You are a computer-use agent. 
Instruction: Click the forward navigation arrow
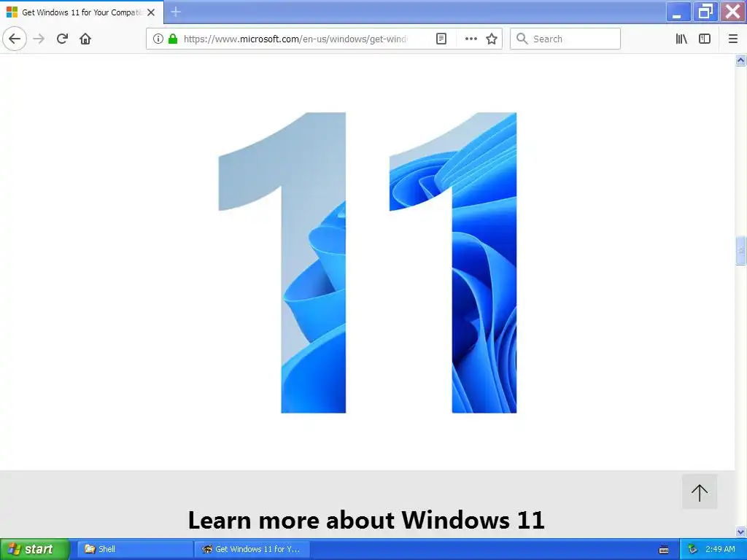(39, 39)
